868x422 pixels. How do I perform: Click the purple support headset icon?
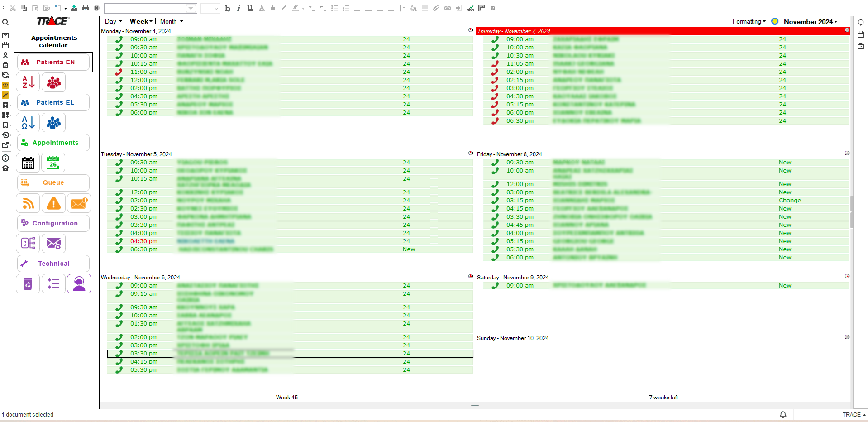point(79,283)
